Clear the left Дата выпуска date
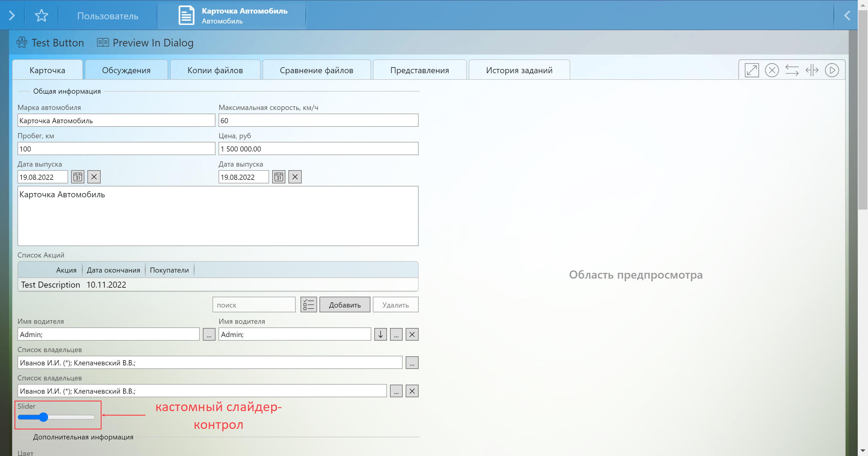This screenshot has width=868, height=456. pyautogui.click(x=94, y=177)
